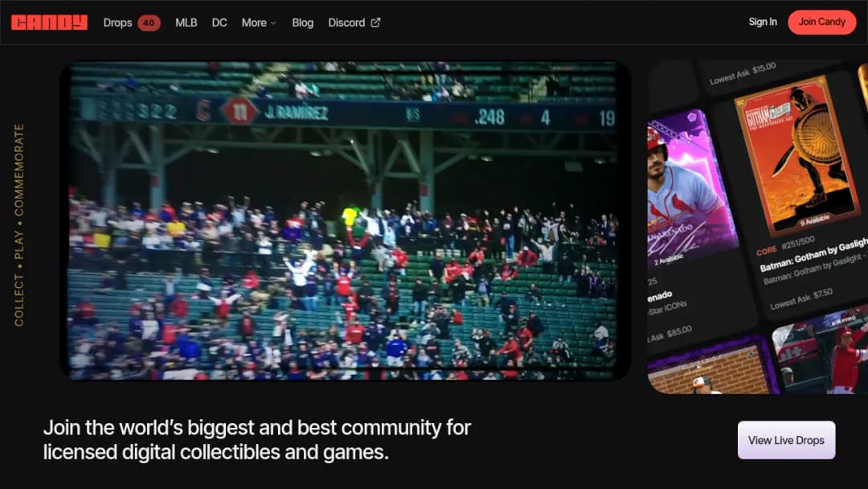This screenshot has height=489, width=868.
Task: Click the Collect Play Commemorate vertical text
Action: point(19,225)
